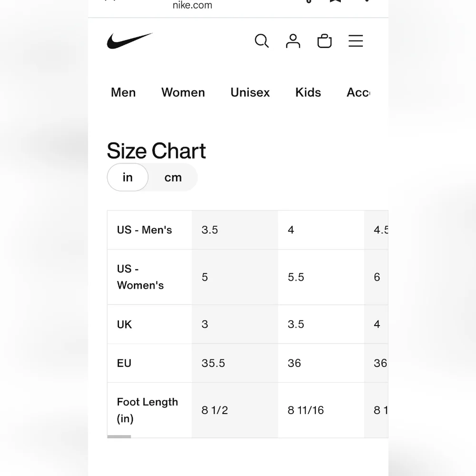Click the Foot Length (in) row header
Viewport: 476px width, 476px height.
point(148,410)
